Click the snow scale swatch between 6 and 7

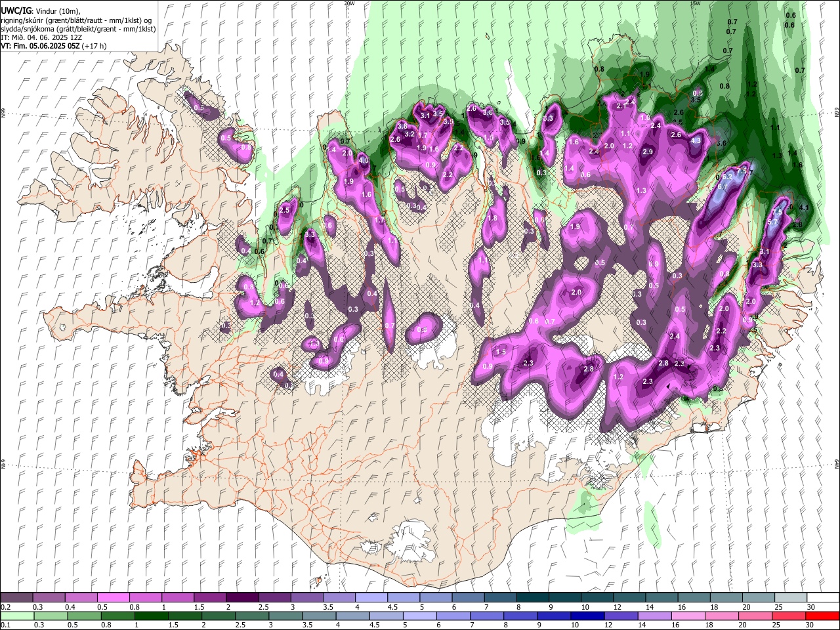(468, 598)
